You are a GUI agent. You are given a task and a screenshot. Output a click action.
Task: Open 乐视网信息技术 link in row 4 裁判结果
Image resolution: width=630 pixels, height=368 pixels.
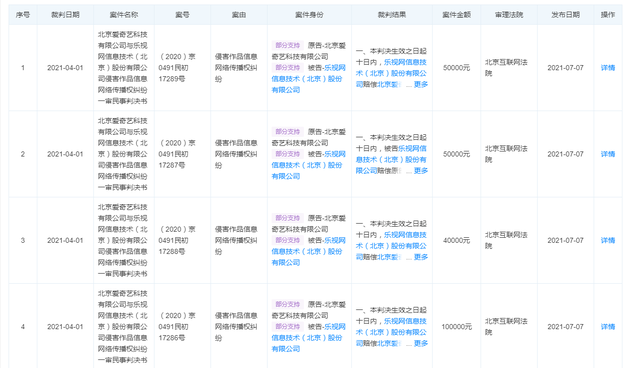[391, 332]
